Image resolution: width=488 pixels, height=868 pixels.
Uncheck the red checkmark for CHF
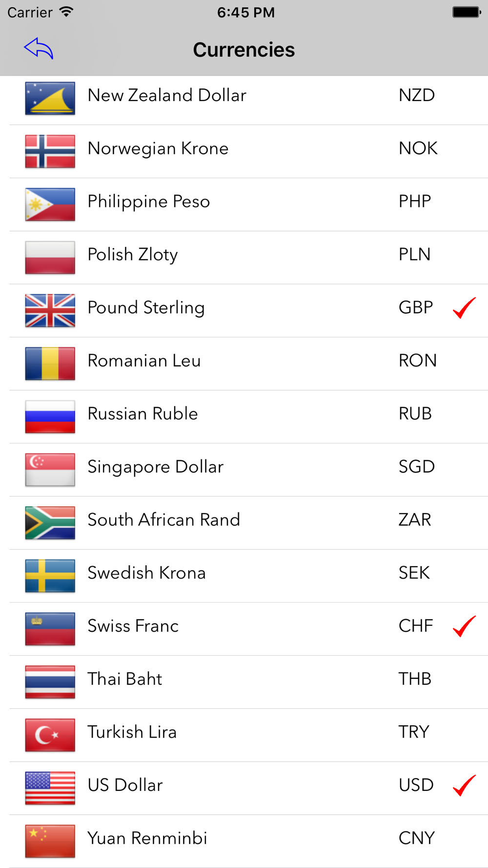(x=464, y=626)
